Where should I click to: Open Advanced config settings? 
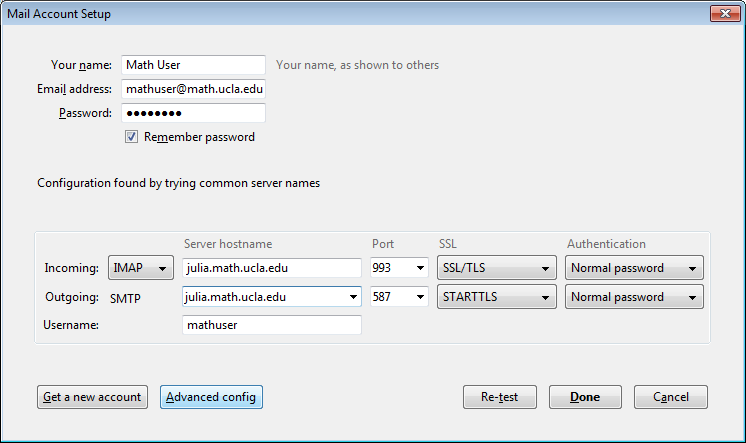[x=211, y=397]
